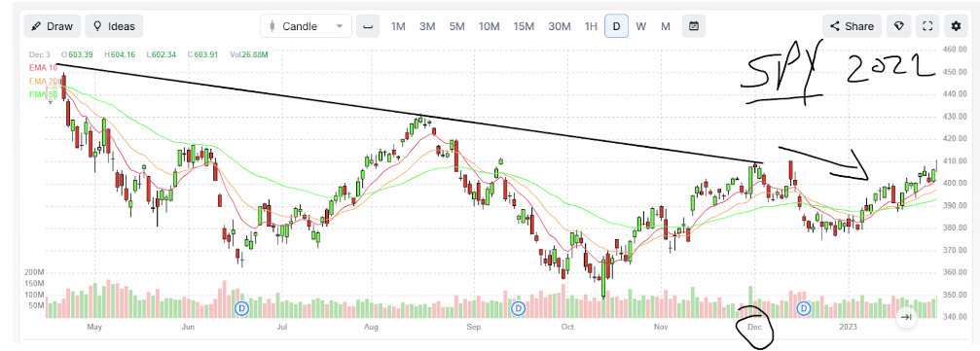This screenshot has width=980, height=351.
Task: Click the open value O603.39
Action: click(x=78, y=55)
